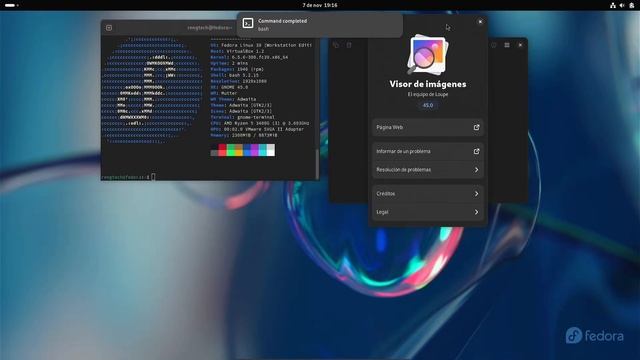Viewport: 640px width, 360px height.
Task: Click the terminal command prompt line
Action: point(128,177)
